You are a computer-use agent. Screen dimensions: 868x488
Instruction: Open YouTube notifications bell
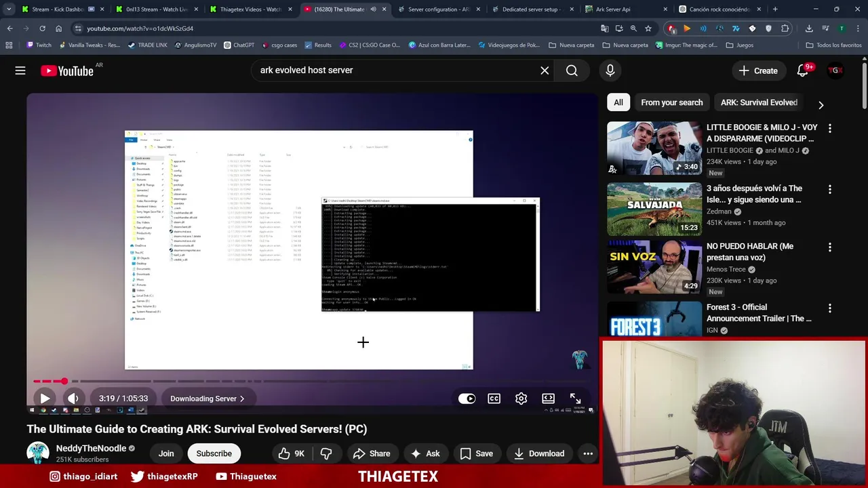point(803,70)
